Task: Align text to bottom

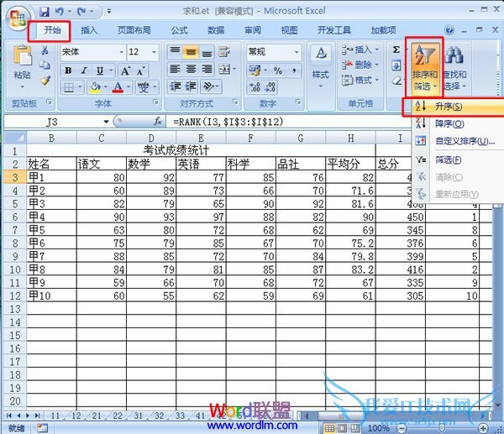Action: click(207, 51)
